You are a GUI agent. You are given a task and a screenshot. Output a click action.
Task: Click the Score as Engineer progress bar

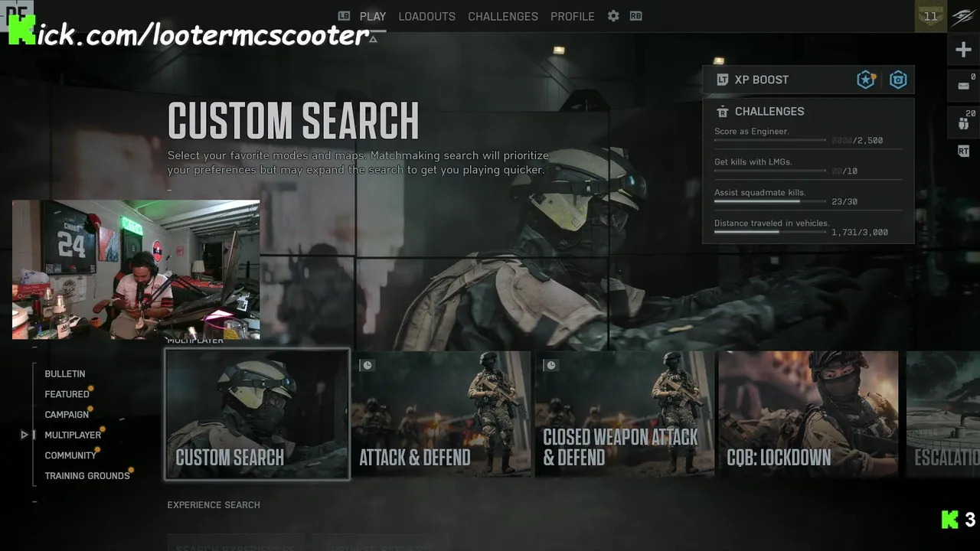pos(770,140)
